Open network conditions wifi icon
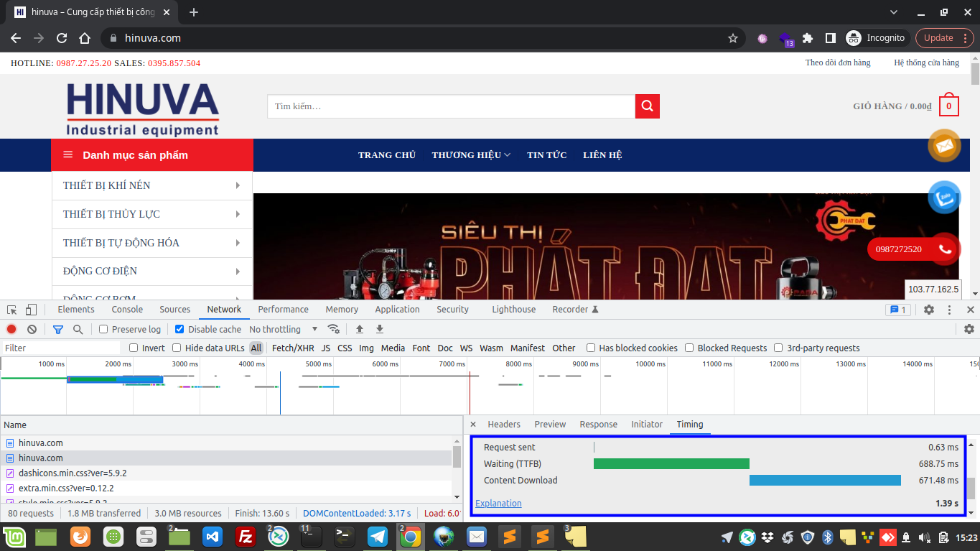 (334, 329)
